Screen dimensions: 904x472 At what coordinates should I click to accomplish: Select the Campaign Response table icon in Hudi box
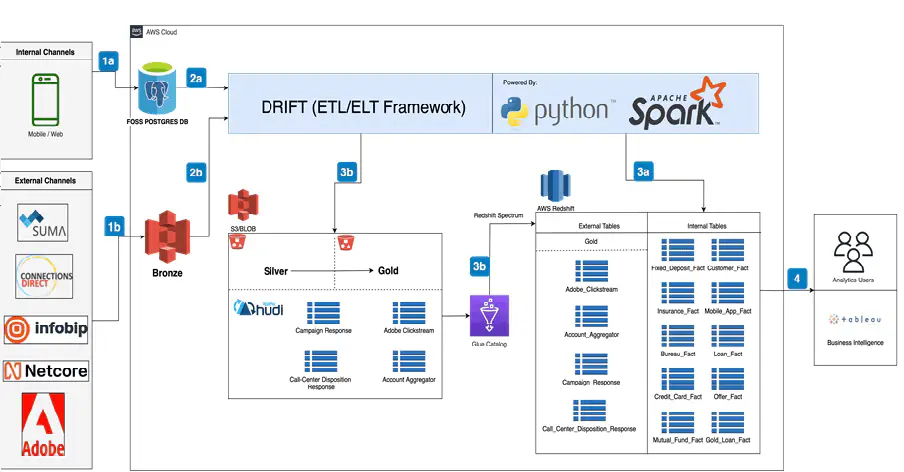323,313
